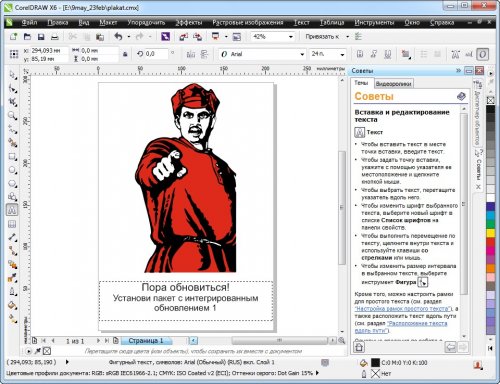Open the Arial font list dropdown
Image resolution: width=500 pixels, height=384 pixels.
[x=302, y=54]
